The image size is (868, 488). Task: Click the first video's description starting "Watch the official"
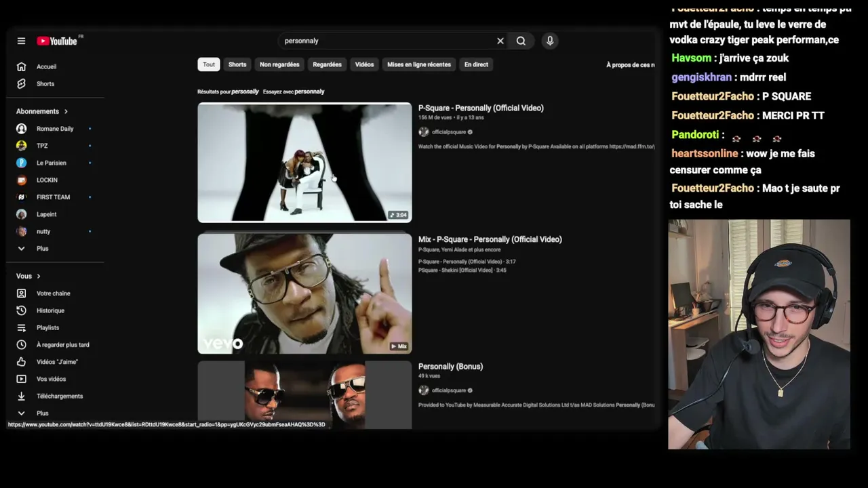tap(536, 146)
